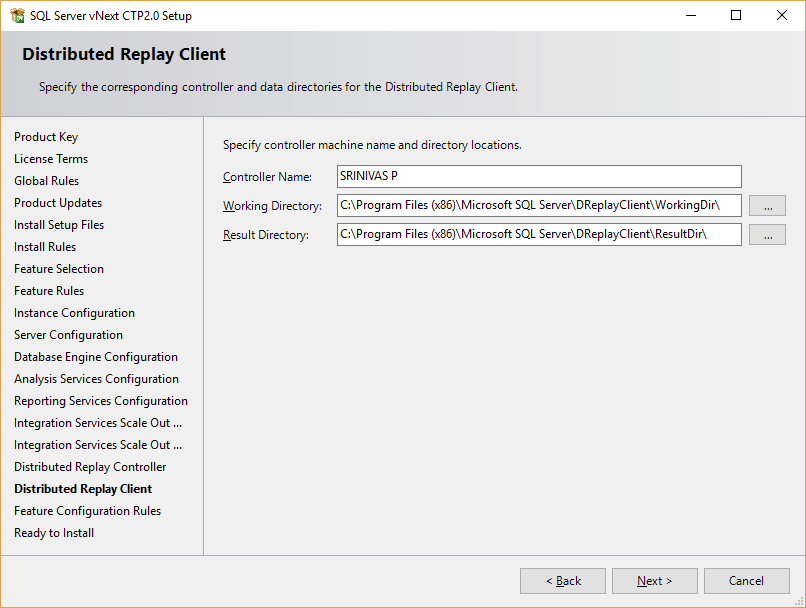Select Feature Configuration Rules step
This screenshot has height=608, width=806.
coord(88,511)
